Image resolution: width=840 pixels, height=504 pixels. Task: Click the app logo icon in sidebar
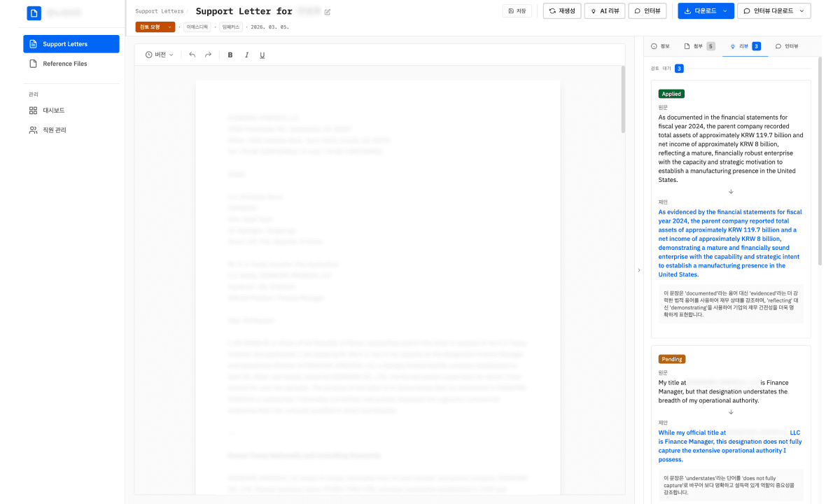pyautogui.click(x=34, y=13)
